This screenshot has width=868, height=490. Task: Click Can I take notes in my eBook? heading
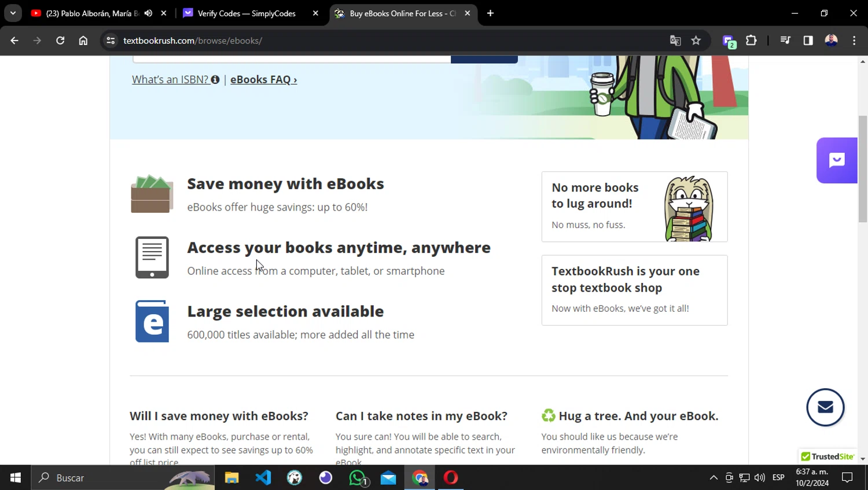click(421, 416)
